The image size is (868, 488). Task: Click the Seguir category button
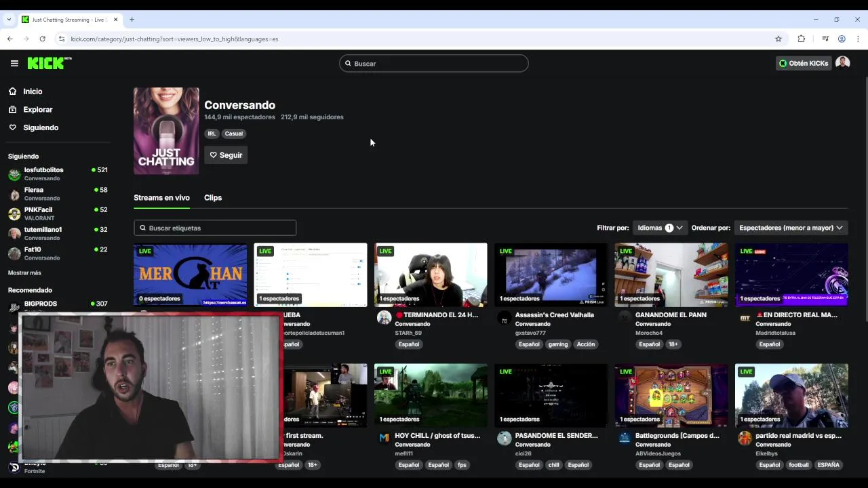coord(226,155)
